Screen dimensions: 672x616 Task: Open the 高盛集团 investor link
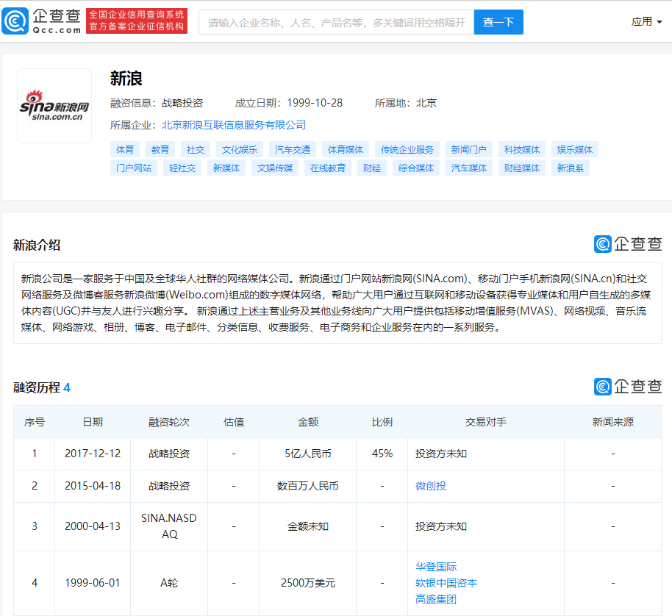point(436,599)
